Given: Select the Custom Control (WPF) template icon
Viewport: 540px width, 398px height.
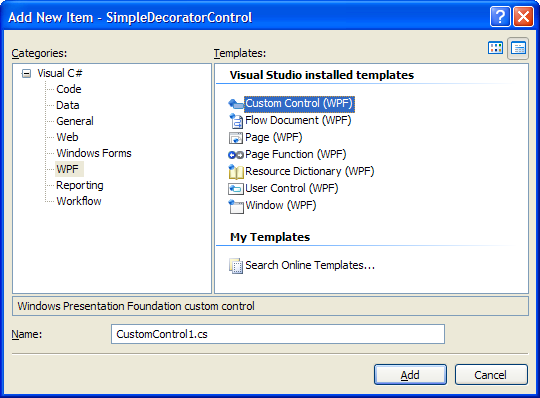Looking at the screenshot, I should [x=236, y=104].
